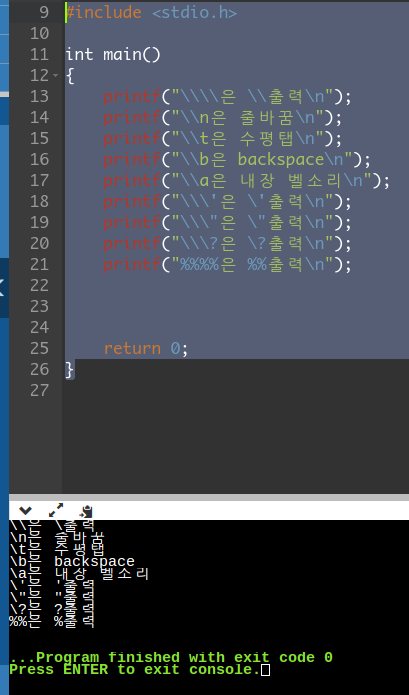409x695 pixels.
Task: Click the opening brace on line 12
Action: [70, 76]
